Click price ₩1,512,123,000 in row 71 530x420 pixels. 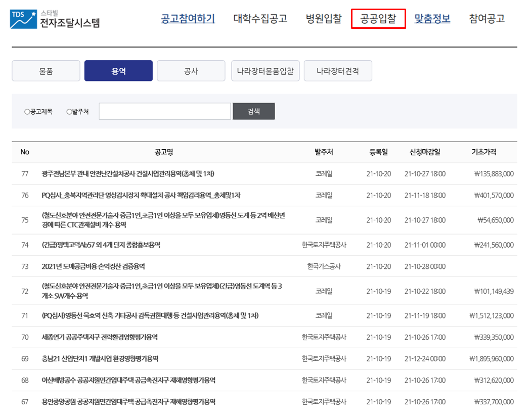pos(492,315)
